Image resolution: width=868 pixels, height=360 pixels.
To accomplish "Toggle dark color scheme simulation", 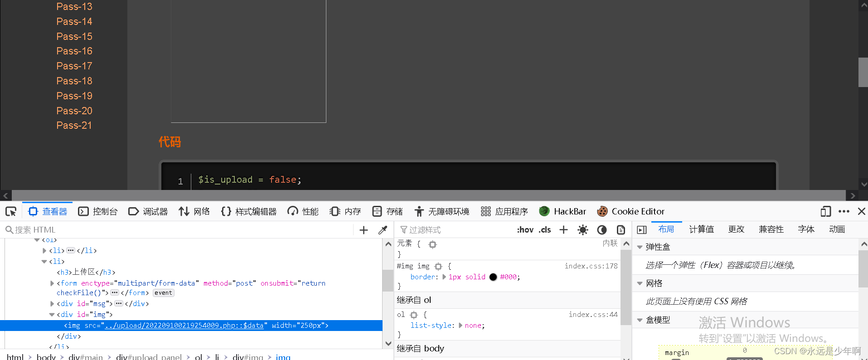I will (x=602, y=230).
